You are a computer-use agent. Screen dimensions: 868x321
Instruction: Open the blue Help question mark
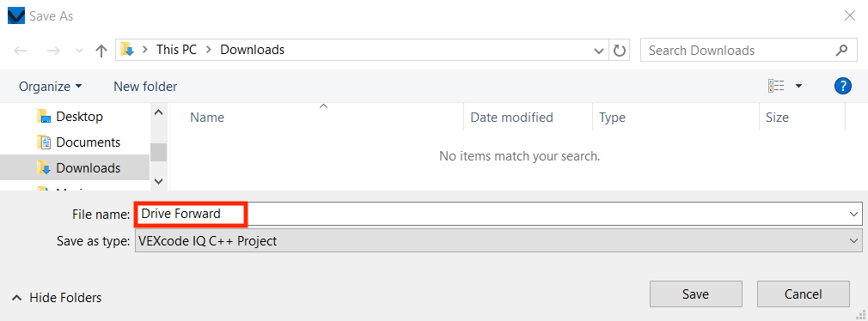coord(842,86)
